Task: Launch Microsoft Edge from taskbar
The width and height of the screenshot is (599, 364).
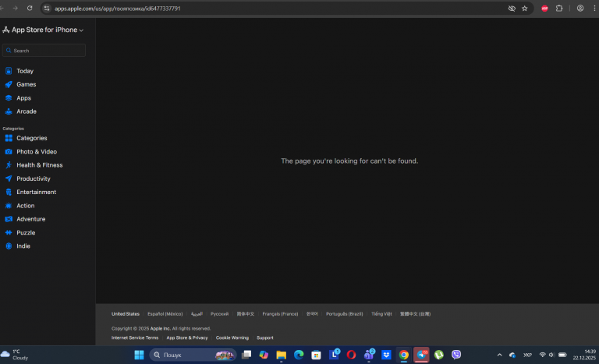Action: pyautogui.click(x=299, y=355)
